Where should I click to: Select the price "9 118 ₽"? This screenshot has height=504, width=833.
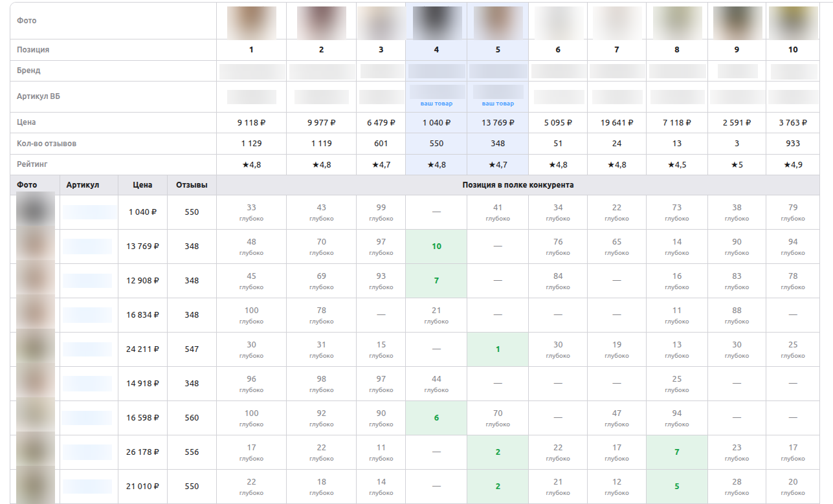[251, 122]
